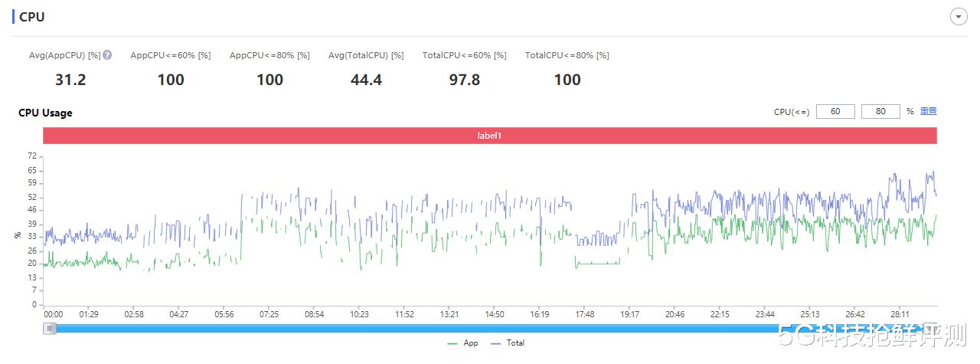This screenshot has height=364, width=980.
Task: Select the 28:11 time axis tick
Action: coord(900,314)
